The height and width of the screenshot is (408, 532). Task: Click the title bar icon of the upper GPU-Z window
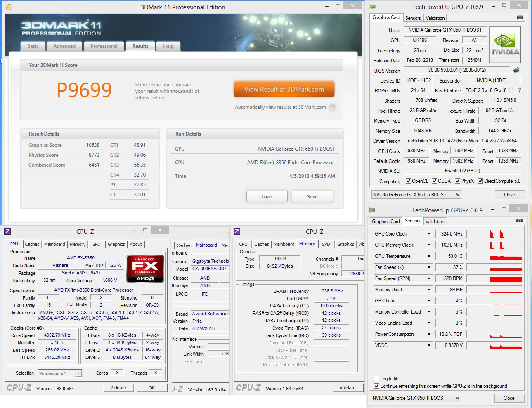[x=372, y=7]
